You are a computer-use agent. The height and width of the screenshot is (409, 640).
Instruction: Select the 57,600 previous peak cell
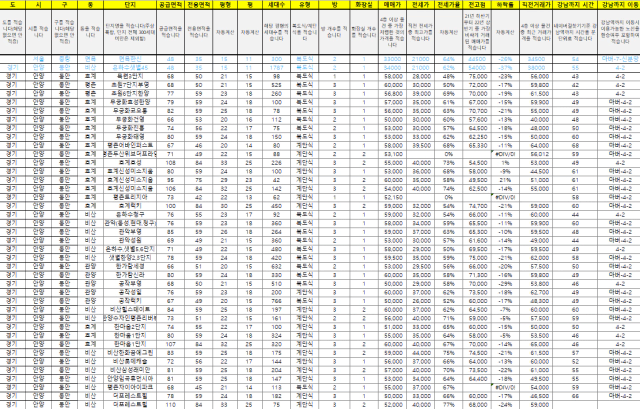coord(477,120)
